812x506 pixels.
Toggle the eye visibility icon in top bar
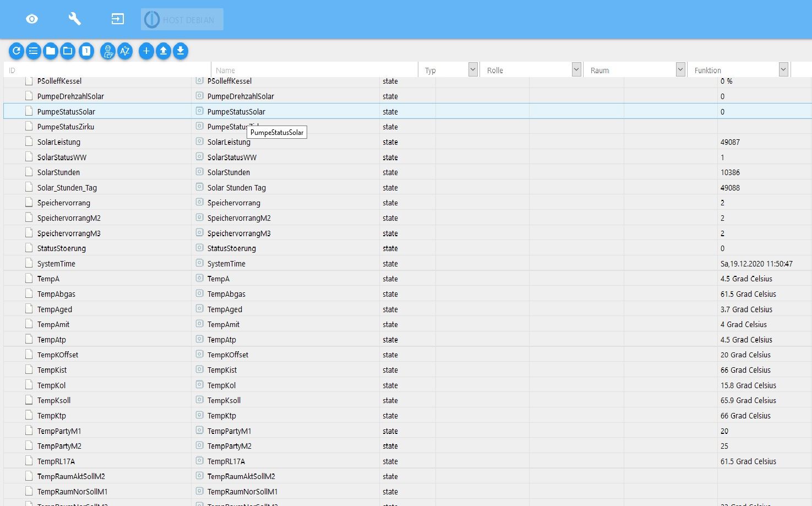[32, 19]
